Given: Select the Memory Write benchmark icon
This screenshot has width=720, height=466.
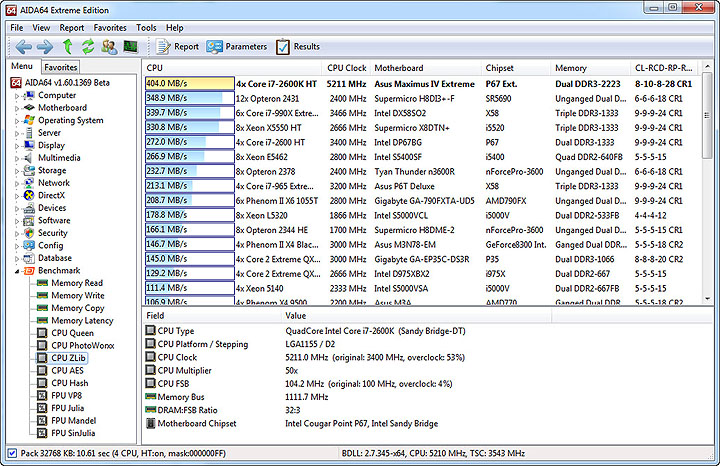Looking at the screenshot, I should click(x=42, y=295).
